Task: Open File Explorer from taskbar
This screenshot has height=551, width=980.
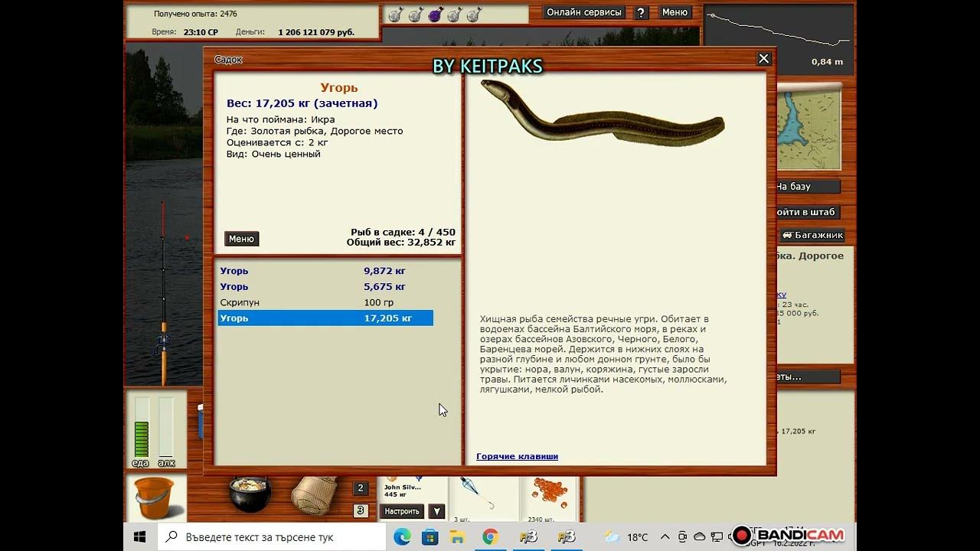Action: click(x=457, y=537)
